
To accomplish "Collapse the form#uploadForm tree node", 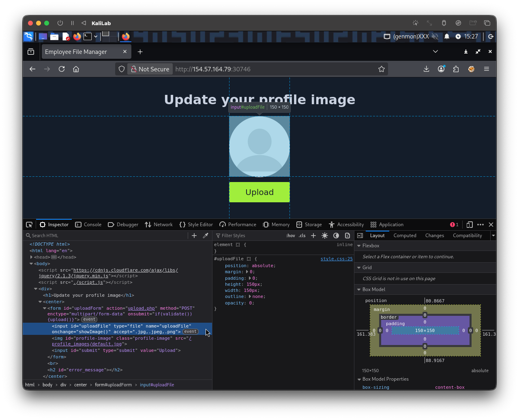I will 44,308.
